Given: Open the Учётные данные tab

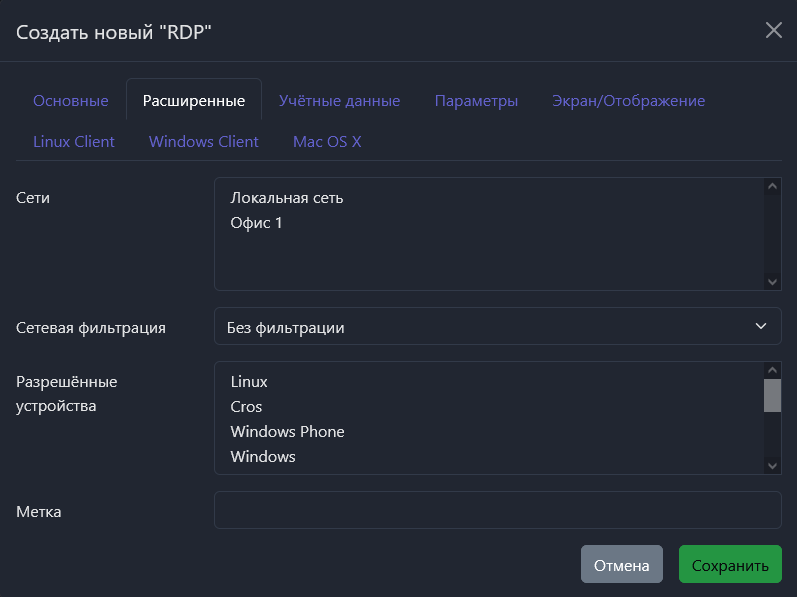Looking at the screenshot, I should tap(339, 101).
